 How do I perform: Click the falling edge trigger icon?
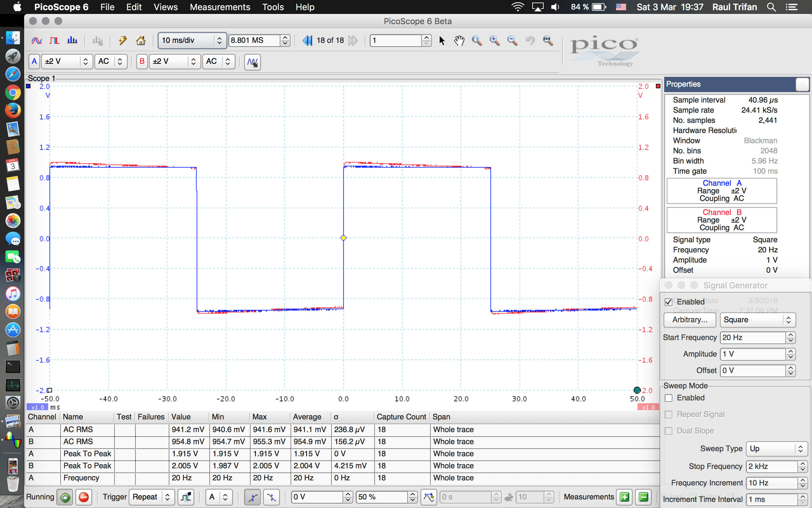272,497
